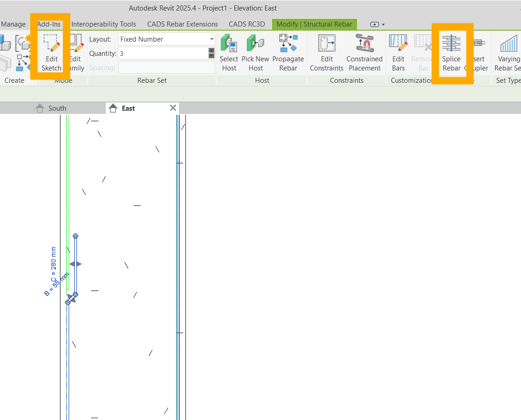Toggle Constrained Placement mode

click(364, 52)
